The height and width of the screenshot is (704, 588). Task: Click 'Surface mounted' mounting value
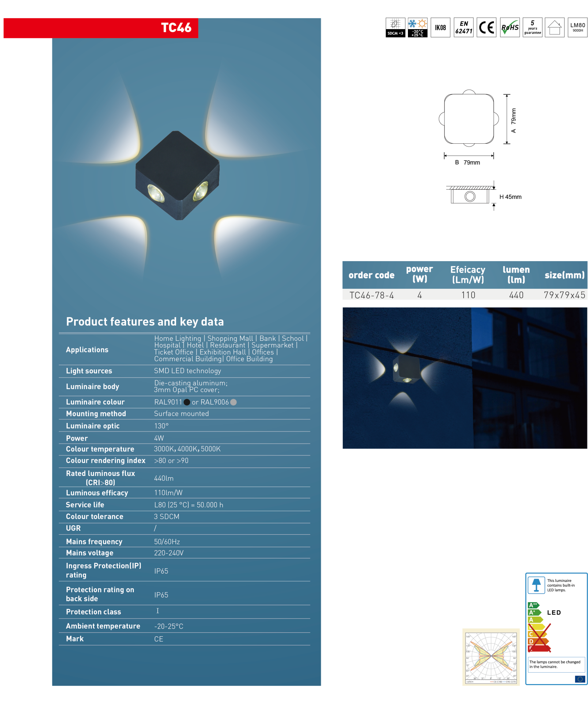pyautogui.click(x=181, y=414)
